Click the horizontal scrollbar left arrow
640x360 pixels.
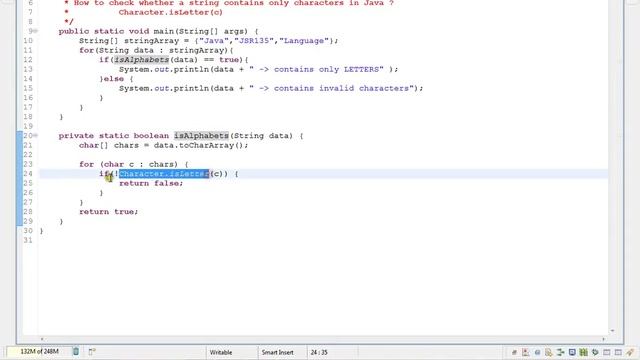click(42, 339)
